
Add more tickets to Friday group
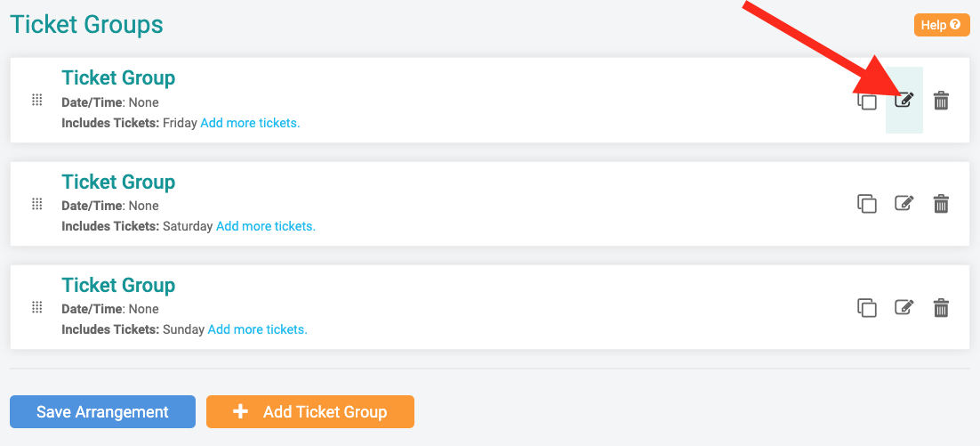(250, 123)
